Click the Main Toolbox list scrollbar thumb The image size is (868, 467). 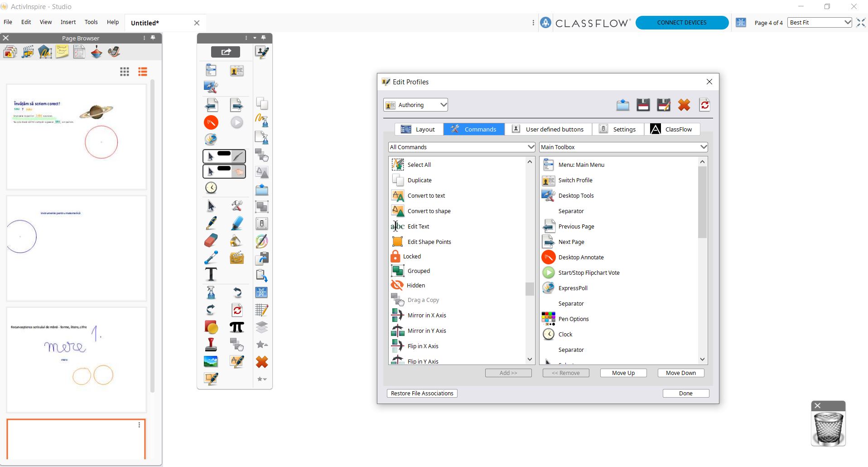pyautogui.click(x=702, y=202)
